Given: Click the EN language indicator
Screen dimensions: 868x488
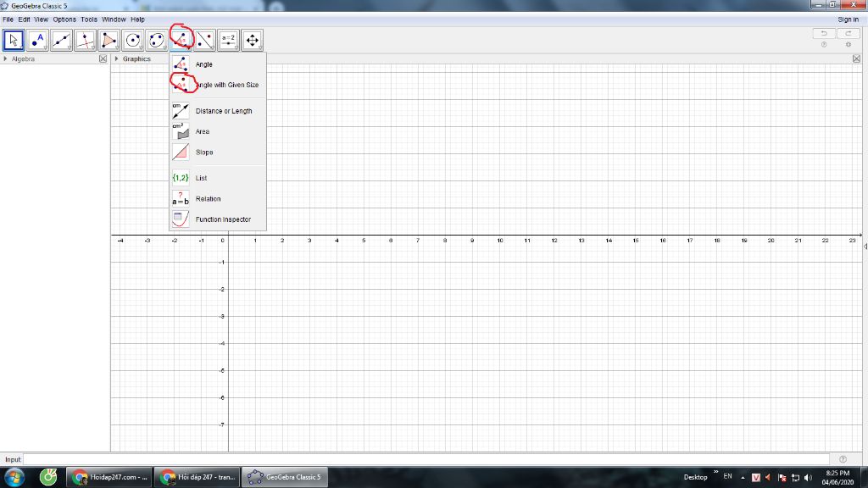Looking at the screenshot, I should coord(727,476).
